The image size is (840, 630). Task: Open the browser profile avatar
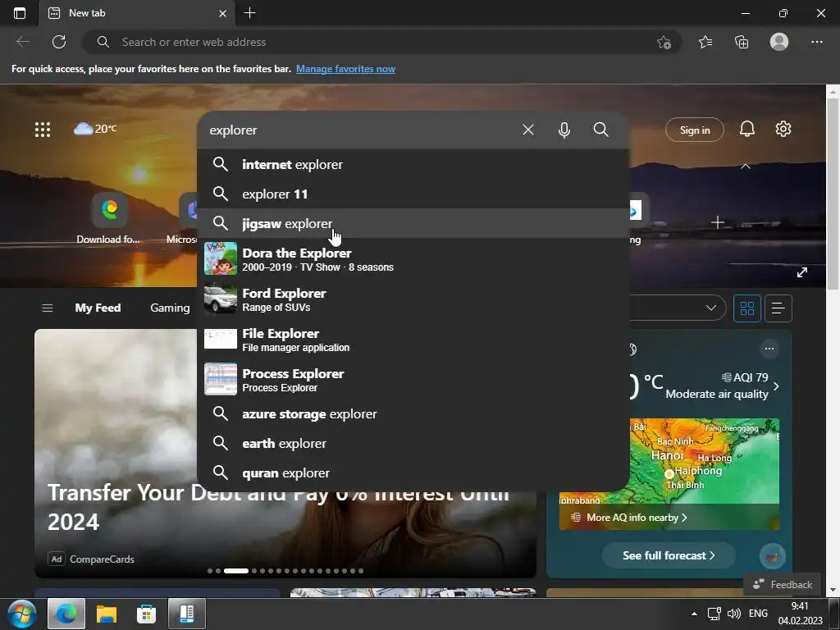pos(779,42)
